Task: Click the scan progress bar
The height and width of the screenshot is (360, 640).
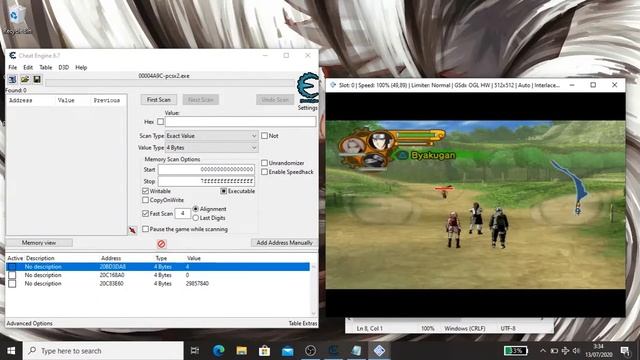Action: click(x=170, y=83)
